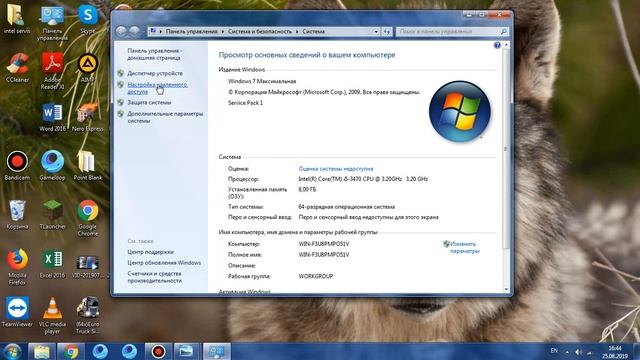The image size is (640, 360).
Task: Open the VLC media player desktop icon
Action: point(52,316)
